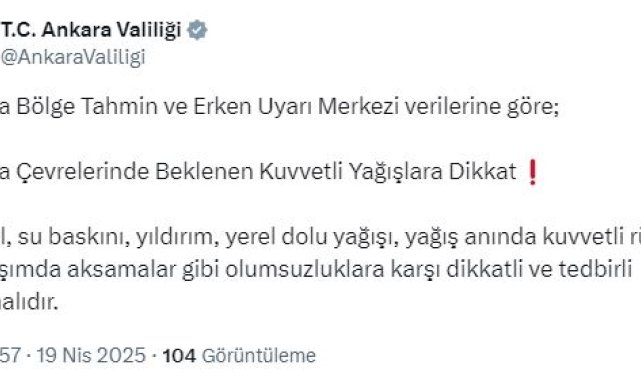Click the phrase 'dikkatli ve tedbirli'
Image resolution: width=641 pixels, height=380 pixels.
[x=539, y=270]
